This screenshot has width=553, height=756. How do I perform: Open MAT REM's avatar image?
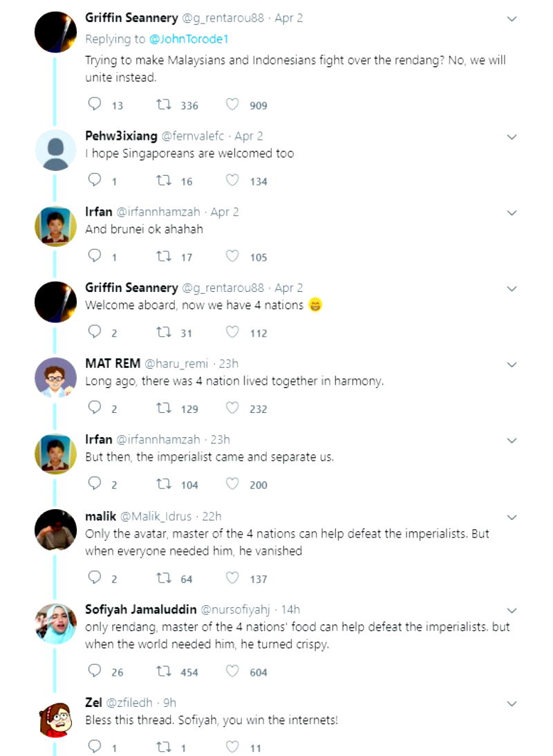(x=56, y=378)
